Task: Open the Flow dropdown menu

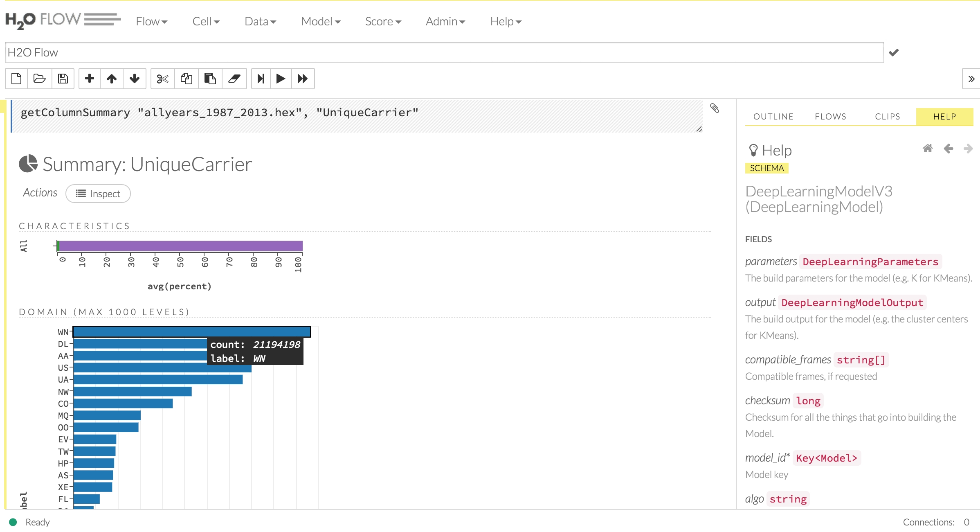Action: click(x=152, y=21)
